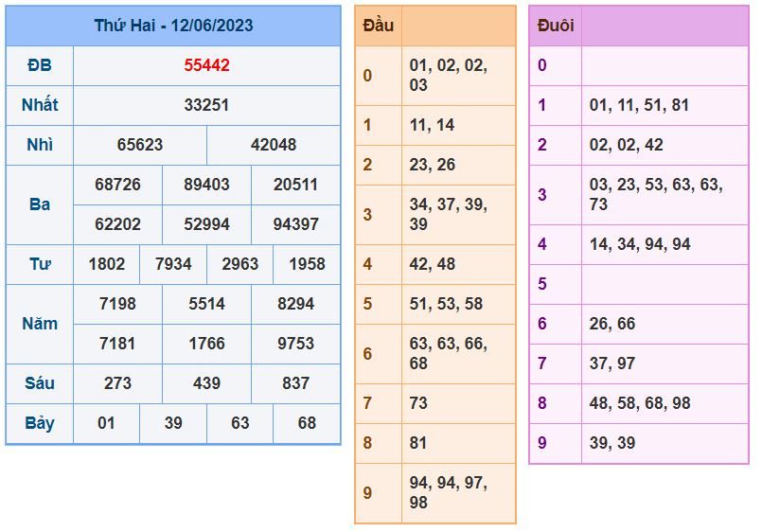Click Đầu row values 51, 53, 58

click(446, 304)
